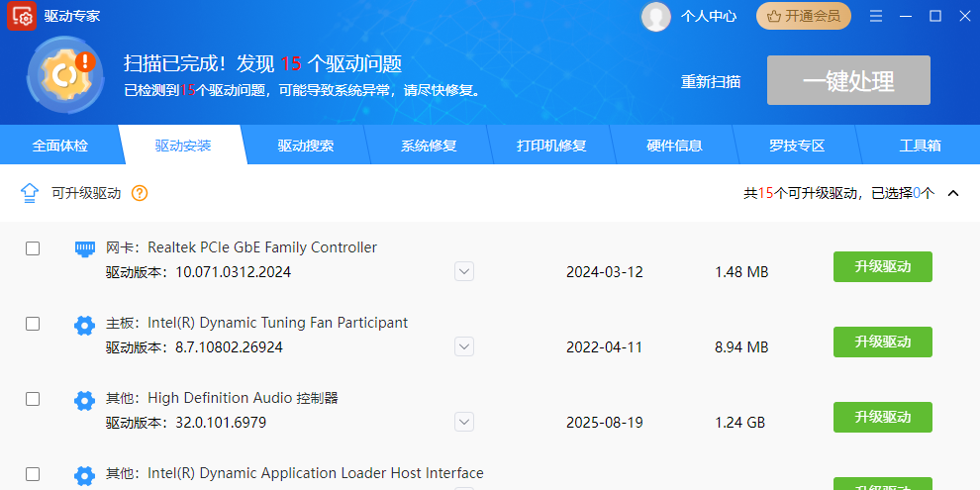The image size is (980, 490).
Task: Maximize the 驱动专家 window
Action: (x=935, y=16)
